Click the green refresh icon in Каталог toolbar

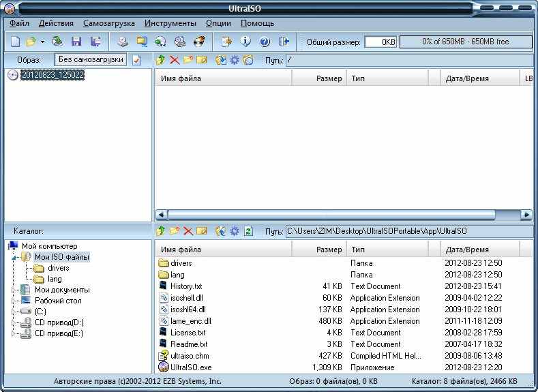coord(248,231)
